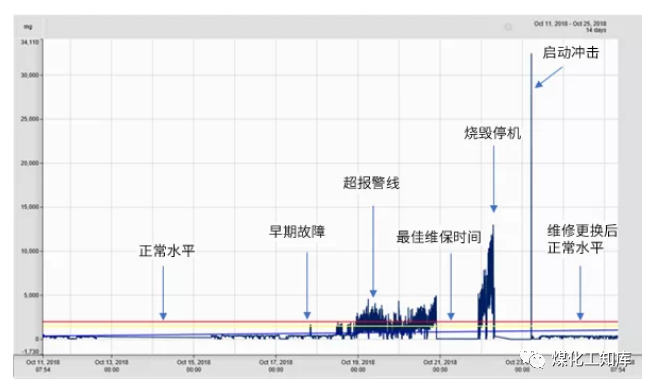The image size is (652, 387).
Task: Click the 34,110 maximum y-axis label
Action: point(30,42)
